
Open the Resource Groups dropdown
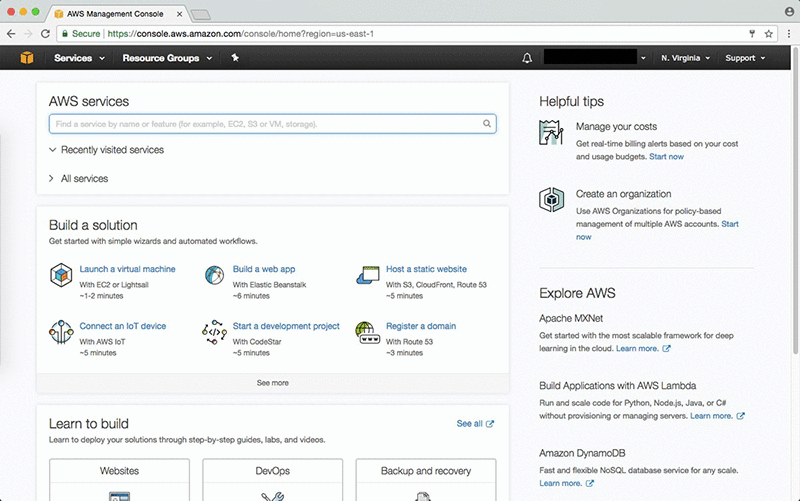coord(167,58)
